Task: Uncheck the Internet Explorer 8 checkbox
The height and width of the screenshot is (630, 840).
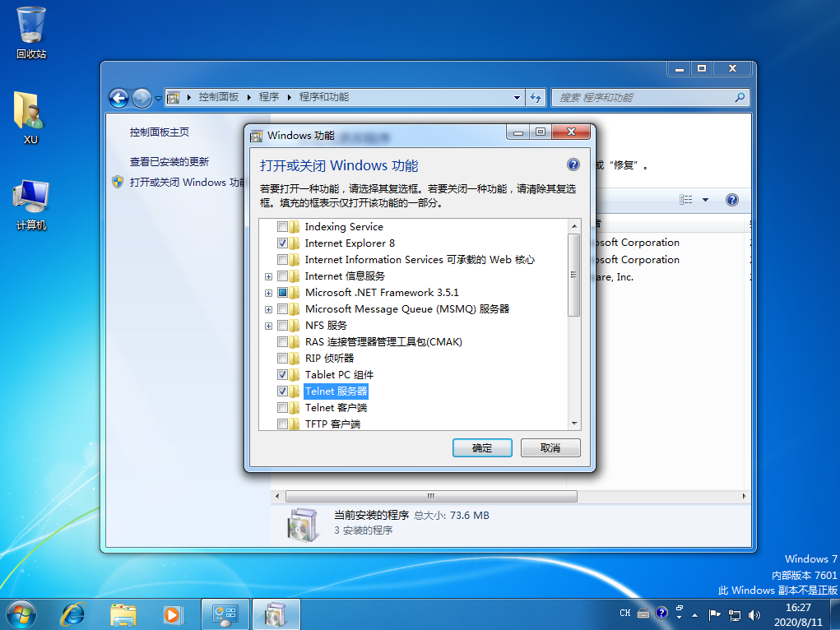Action: point(283,243)
